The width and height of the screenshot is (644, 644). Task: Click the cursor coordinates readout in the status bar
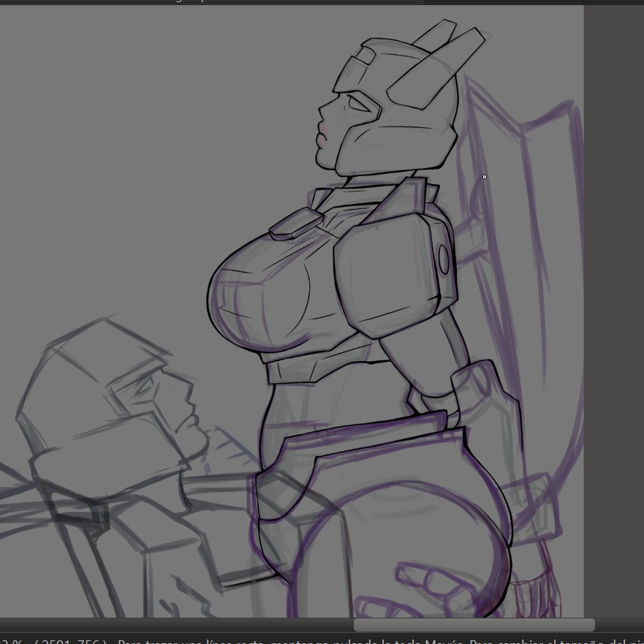click(70, 641)
